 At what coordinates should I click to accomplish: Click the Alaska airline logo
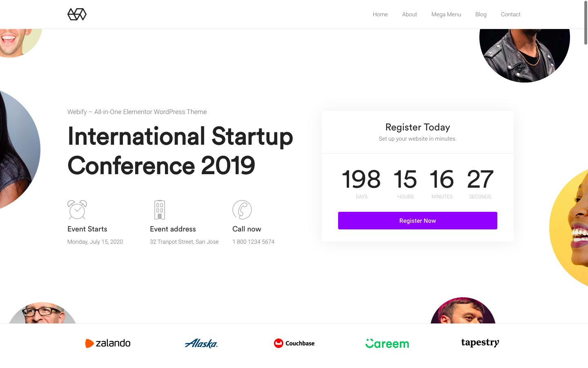tap(201, 343)
